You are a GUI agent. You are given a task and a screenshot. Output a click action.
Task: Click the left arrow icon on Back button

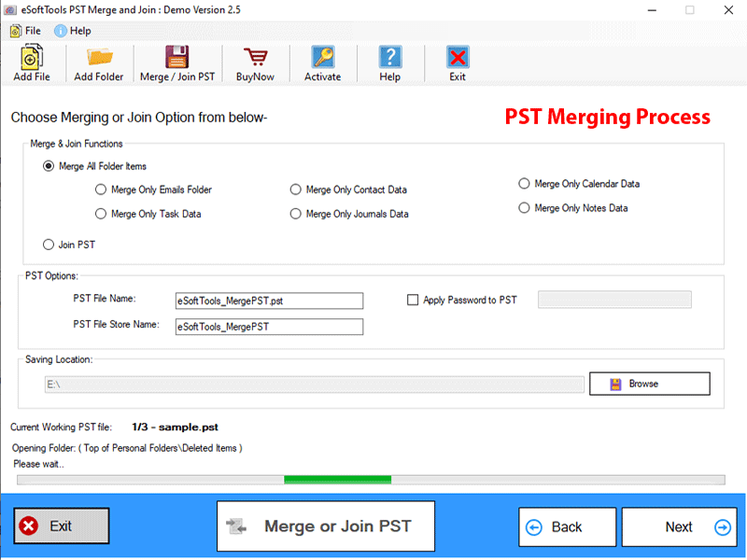coord(533,527)
